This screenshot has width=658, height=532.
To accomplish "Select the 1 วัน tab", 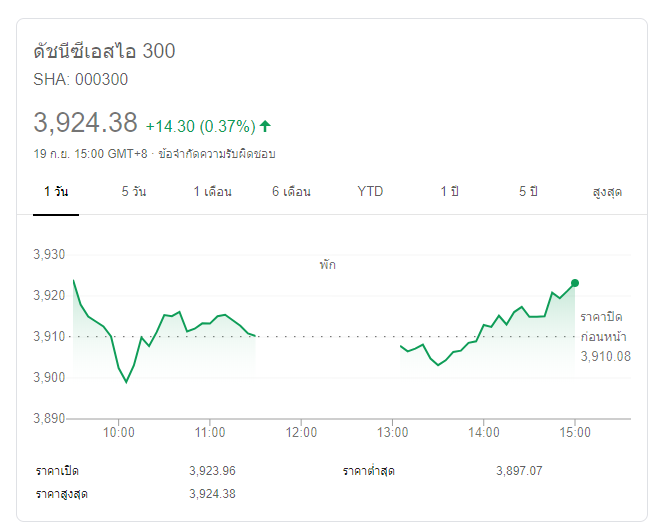I will click(55, 191).
